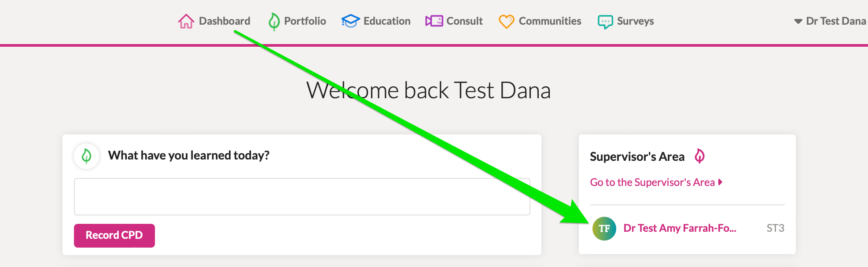Go to the Education section
Image resolution: width=868 pixels, height=267 pixels.
point(387,21)
